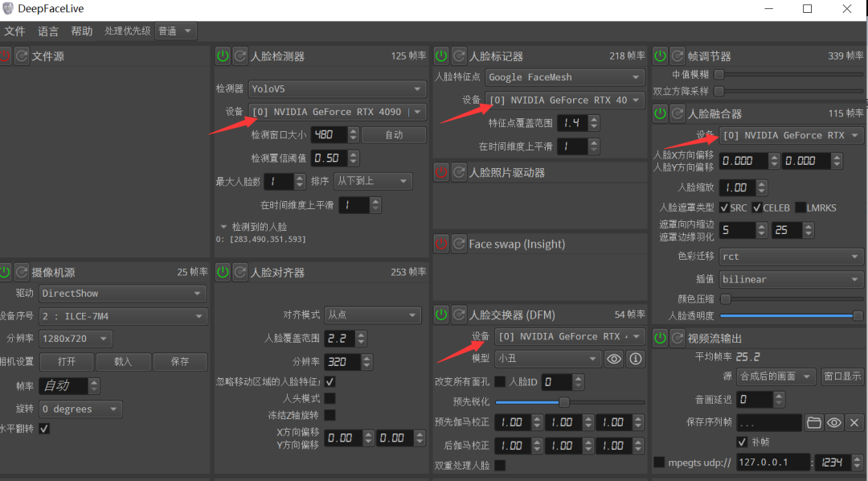Screen dimensions: 868x481
Task: Toggle power for 文件源 (File source) module
Action: coord(5,56)
